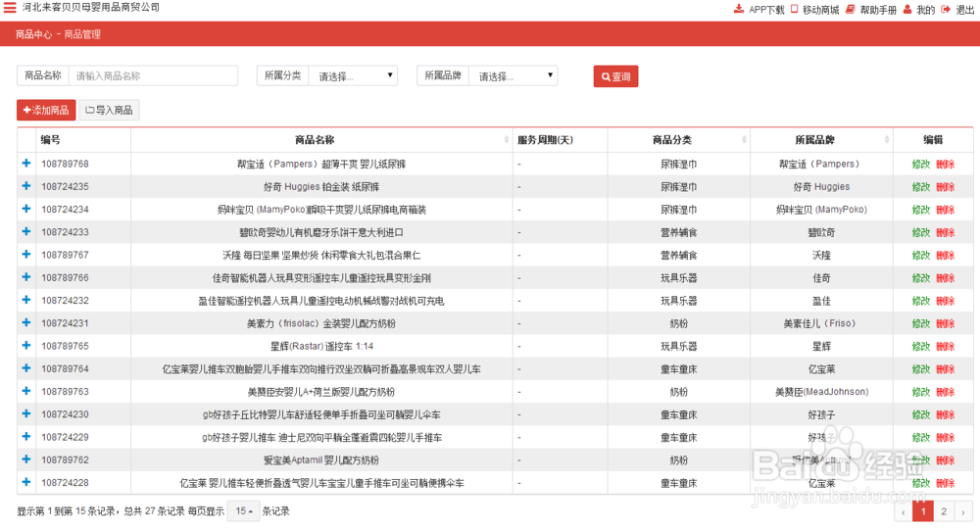Expand row 108724235 with plus icon
Viewport: 980px width, 530px height.
pos(26,185)
